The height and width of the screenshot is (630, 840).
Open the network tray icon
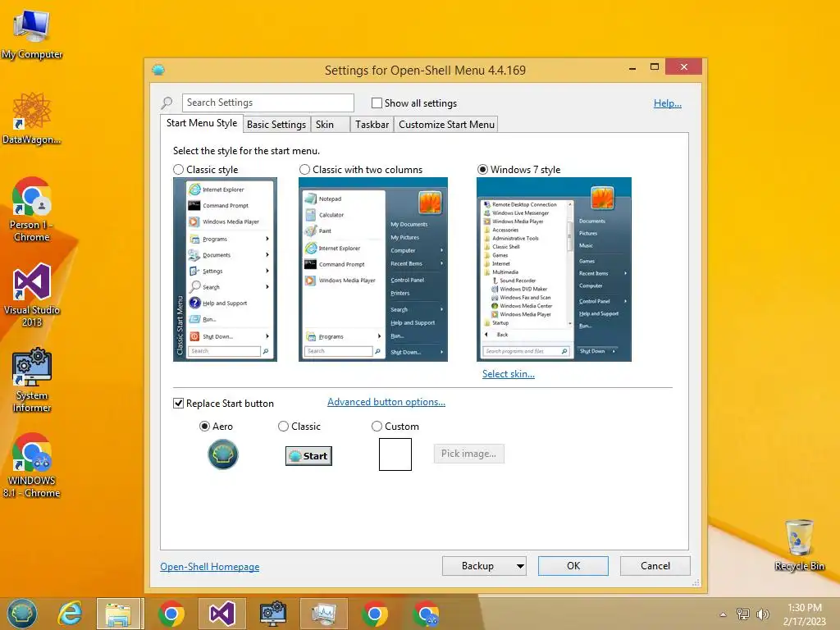click(742, 614)
